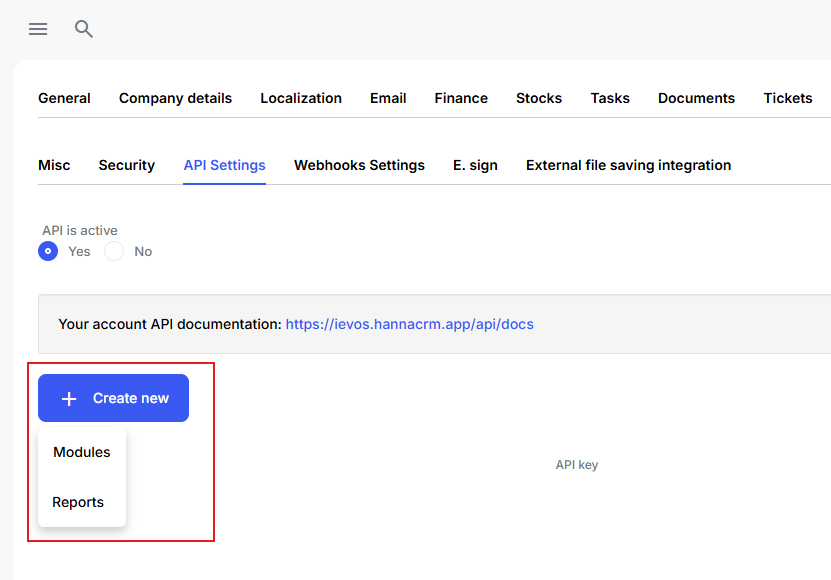Open the Localization tab
The image size is (831, 580).
coord(301,98)
